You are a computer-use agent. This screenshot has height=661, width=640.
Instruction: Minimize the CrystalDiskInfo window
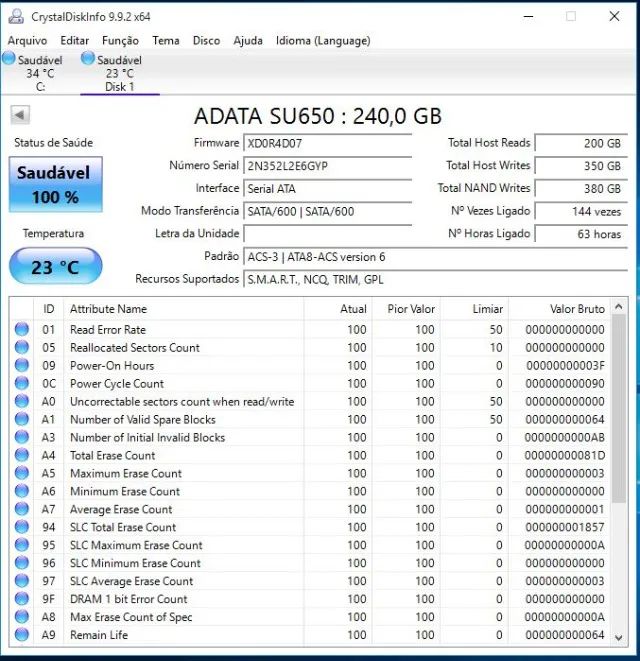(528, 16)
